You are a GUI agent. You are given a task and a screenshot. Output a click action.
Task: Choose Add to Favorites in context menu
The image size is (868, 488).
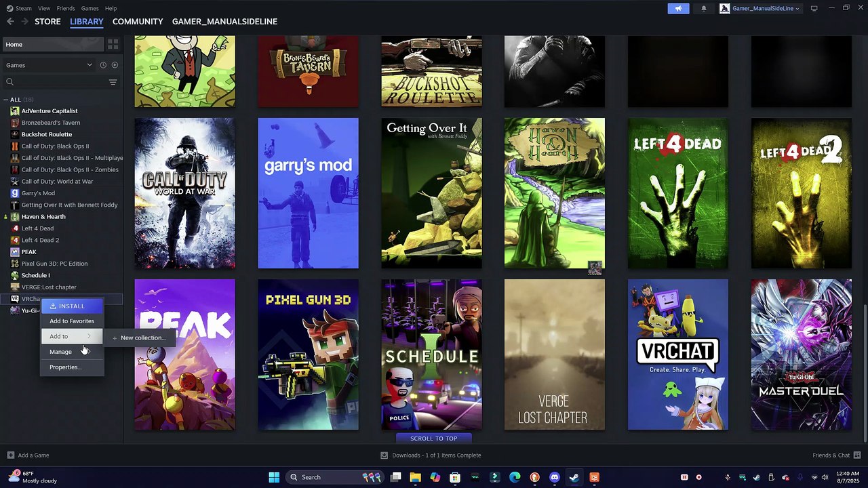pos(72,321)
